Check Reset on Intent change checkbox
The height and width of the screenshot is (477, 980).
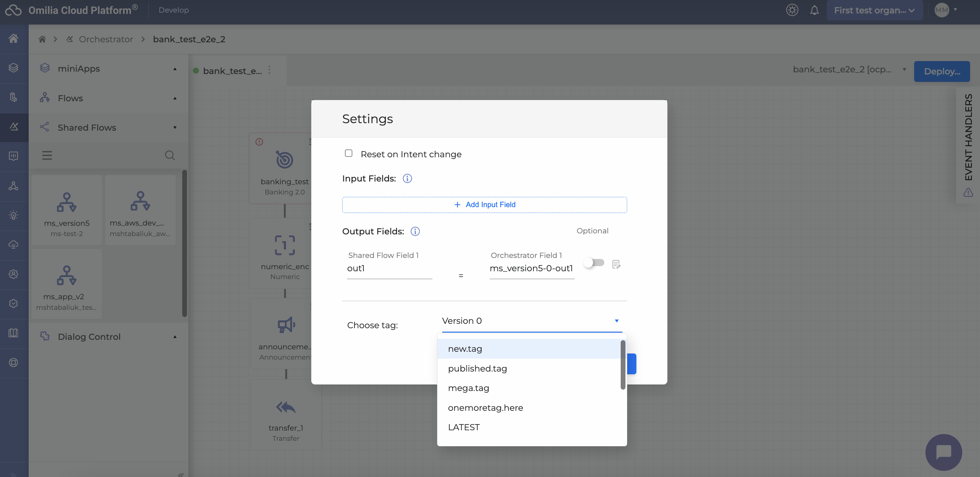click(348, 153)
